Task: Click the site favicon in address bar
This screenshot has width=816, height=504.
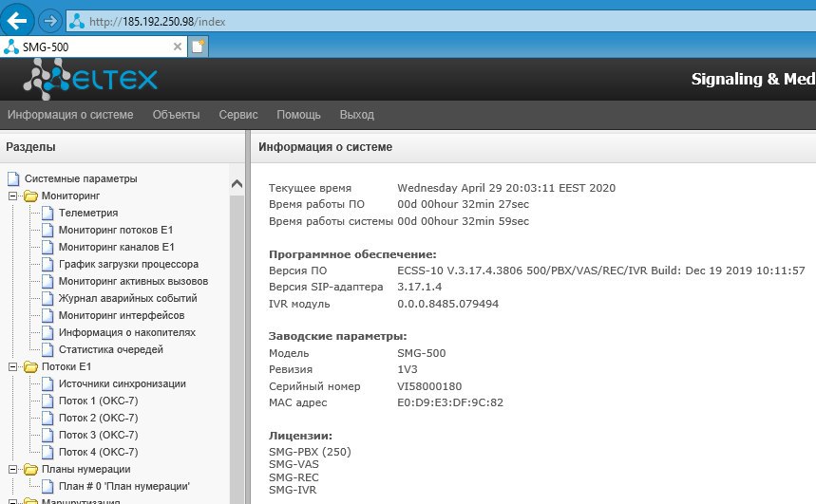Action: tap(77, 21)
